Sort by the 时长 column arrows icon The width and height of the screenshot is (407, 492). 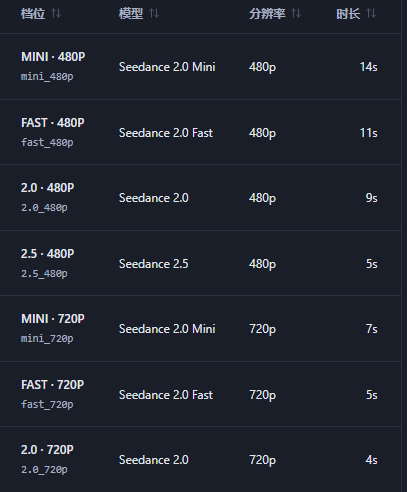(x=371, y=14)
